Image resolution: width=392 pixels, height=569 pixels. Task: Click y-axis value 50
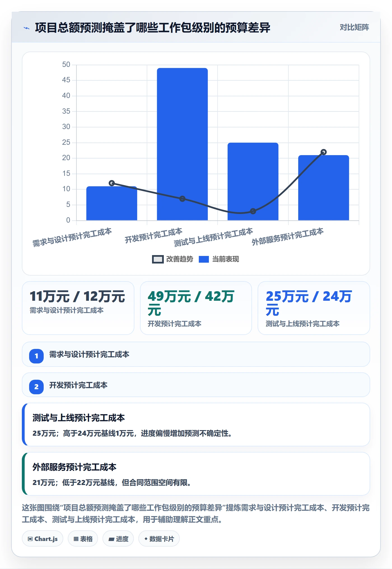(66, 65)
